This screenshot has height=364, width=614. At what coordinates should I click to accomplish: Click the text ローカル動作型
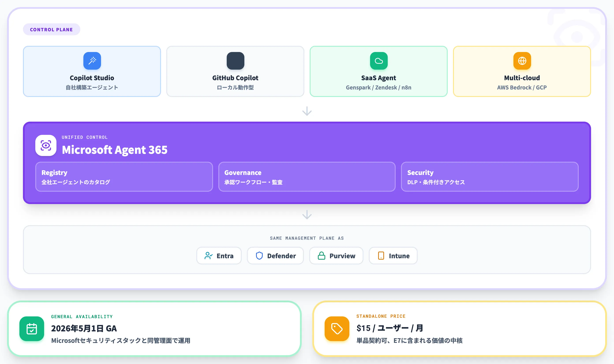[236, 87]
